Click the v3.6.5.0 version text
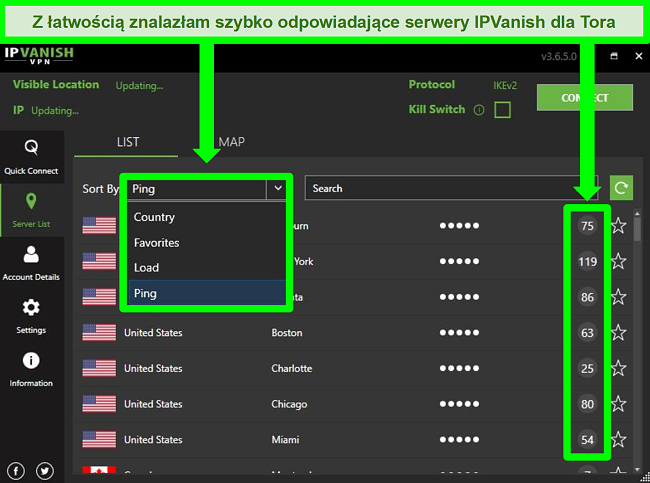This screenshot has width=650, height=483. (558, 56)
